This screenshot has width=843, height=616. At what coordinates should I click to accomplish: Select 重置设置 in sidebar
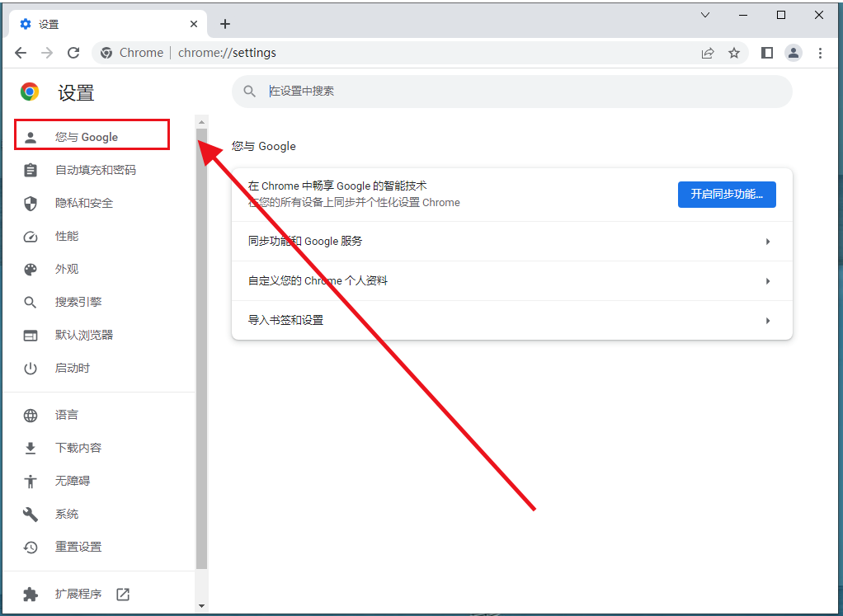(x=78, y=547)
